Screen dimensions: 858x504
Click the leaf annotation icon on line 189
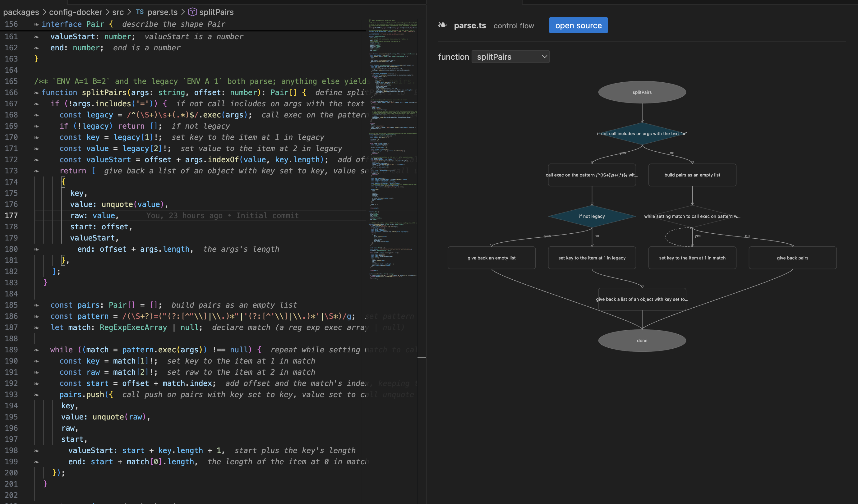click(x=36, y=350)
